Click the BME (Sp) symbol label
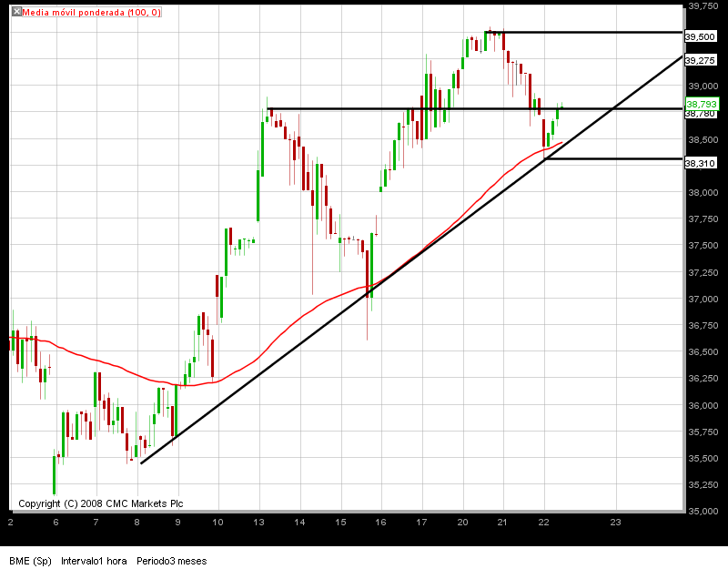Viewport: 728px width, 569px height. pyautogui.click(x=30, y=561)
